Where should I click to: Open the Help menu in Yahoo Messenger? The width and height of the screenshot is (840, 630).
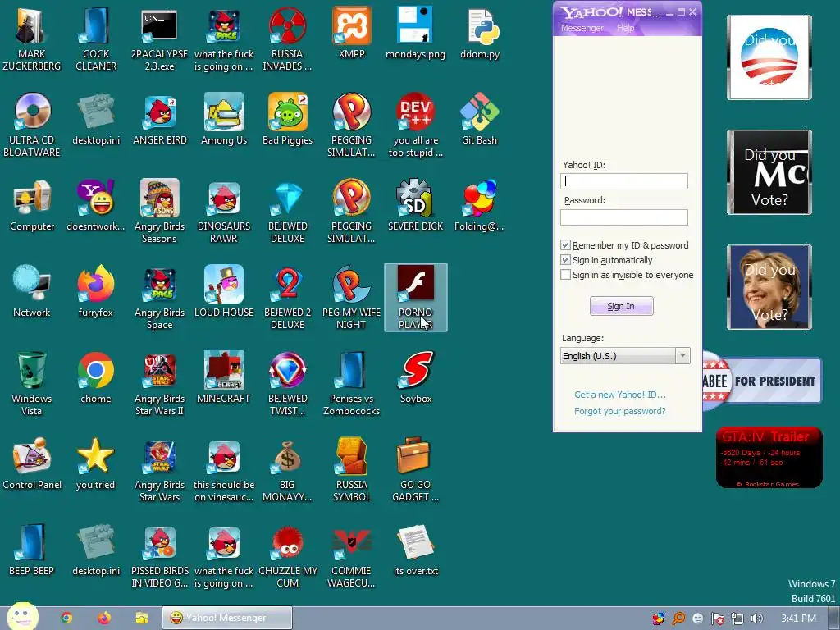click(625, 28)
